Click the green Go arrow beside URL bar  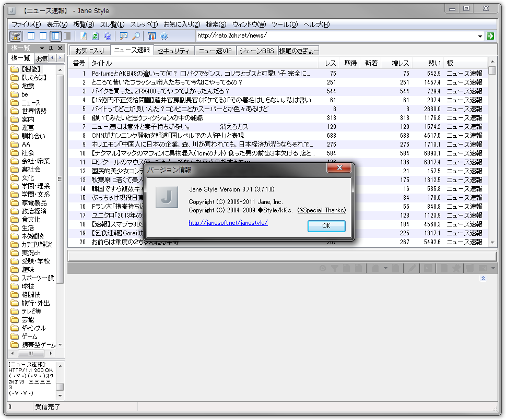490,36
